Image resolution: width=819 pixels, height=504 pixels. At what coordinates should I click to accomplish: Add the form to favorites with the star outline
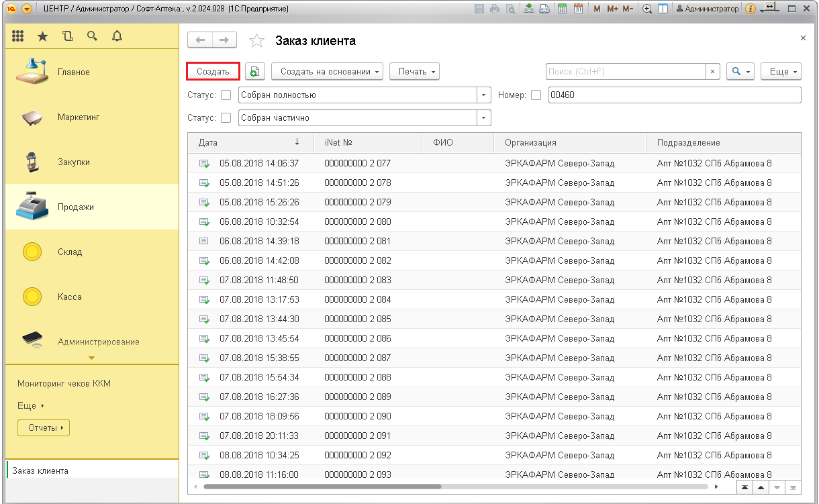click(x=256, y=41)
